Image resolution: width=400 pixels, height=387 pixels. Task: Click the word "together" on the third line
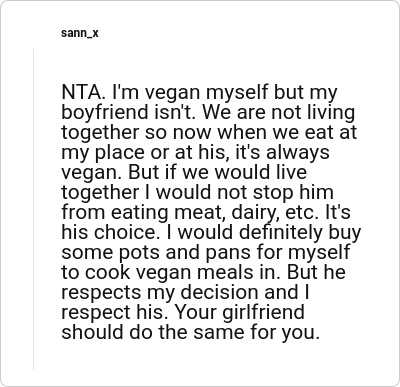point(100,133)
